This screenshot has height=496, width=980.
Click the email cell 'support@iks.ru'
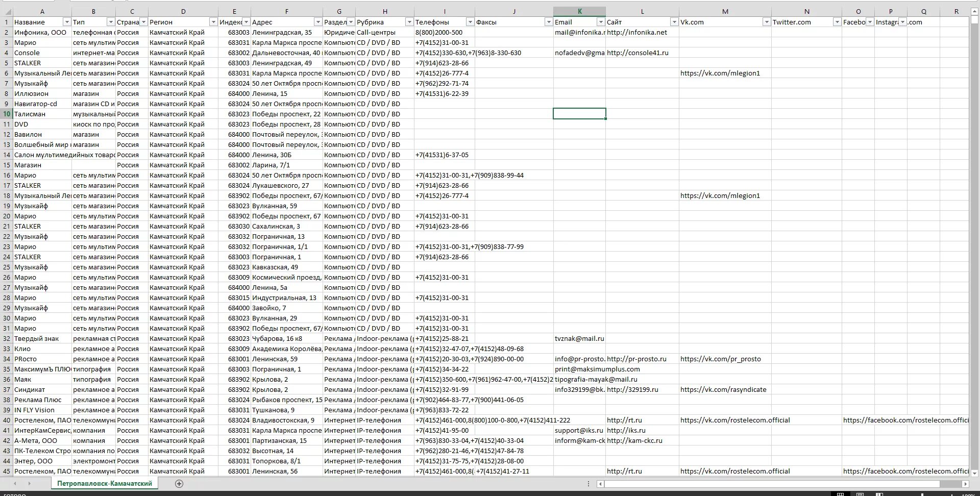579,430
